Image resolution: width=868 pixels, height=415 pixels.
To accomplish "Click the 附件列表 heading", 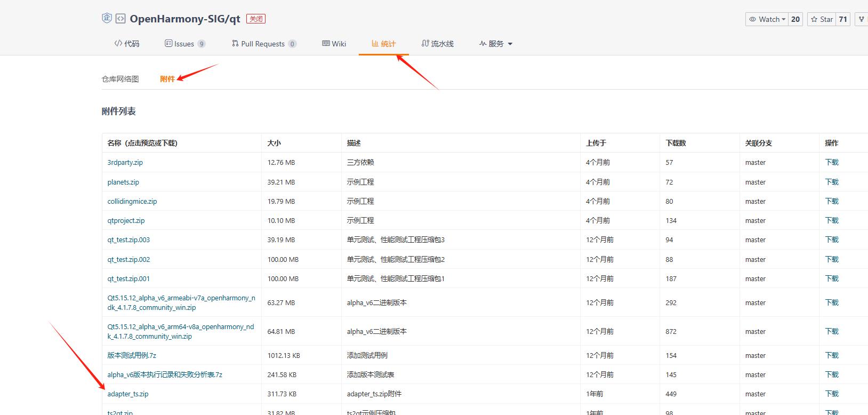I will (x=118, y=111).
